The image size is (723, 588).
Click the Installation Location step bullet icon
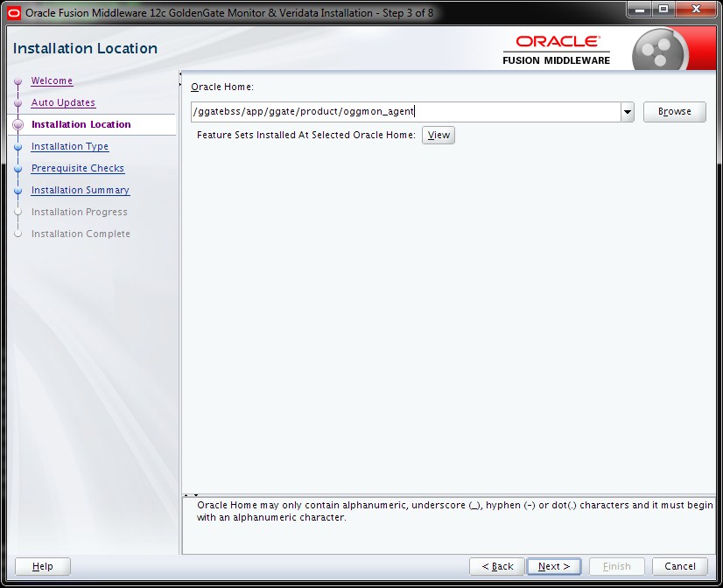coord(18,125)
